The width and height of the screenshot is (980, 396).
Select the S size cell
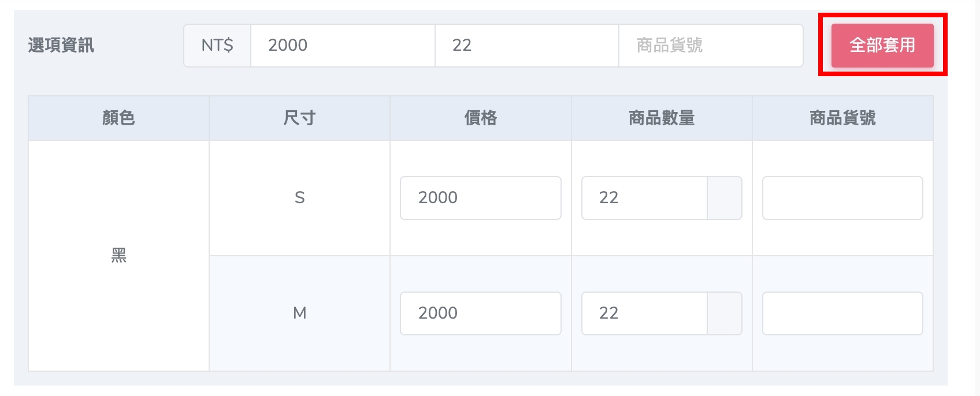[x=299, y=197]
